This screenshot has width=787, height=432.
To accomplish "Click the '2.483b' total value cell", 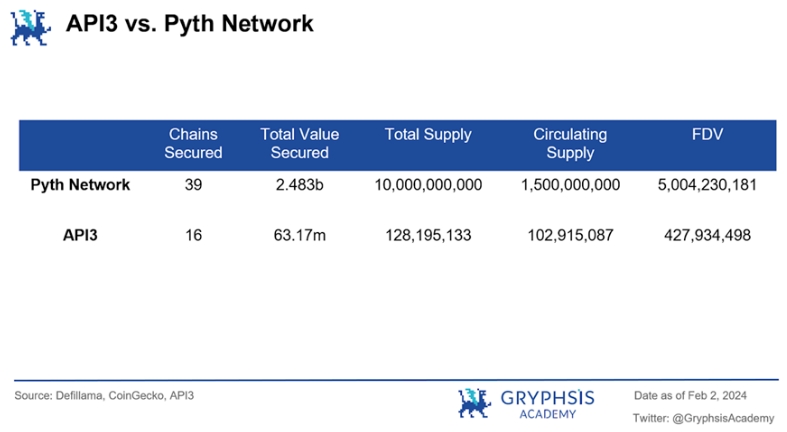I will [300, 185].
